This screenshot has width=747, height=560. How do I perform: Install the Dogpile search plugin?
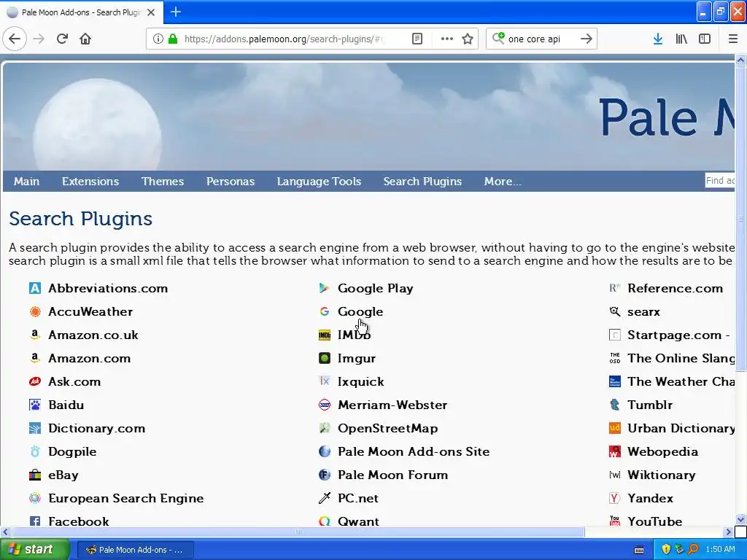click(x=72, y=451)
